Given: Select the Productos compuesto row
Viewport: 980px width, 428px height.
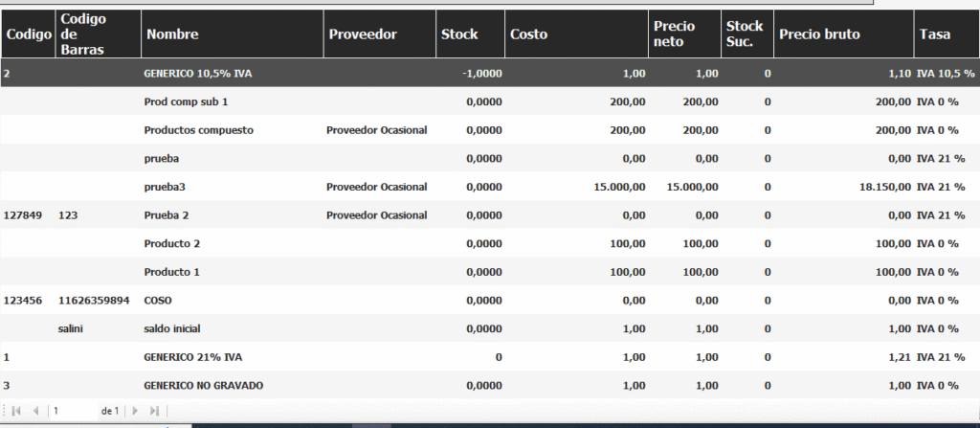Looking at the screenshot, I should point(198,129).
